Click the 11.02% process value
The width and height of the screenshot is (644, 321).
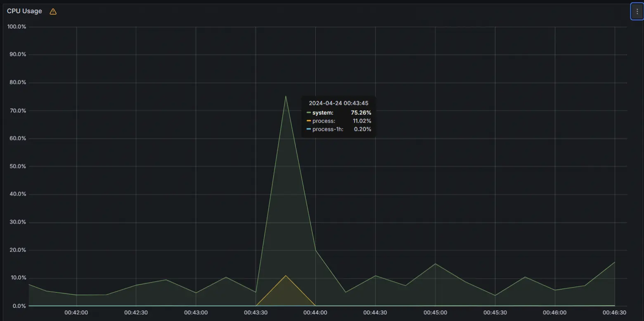(x=362, y=121)
